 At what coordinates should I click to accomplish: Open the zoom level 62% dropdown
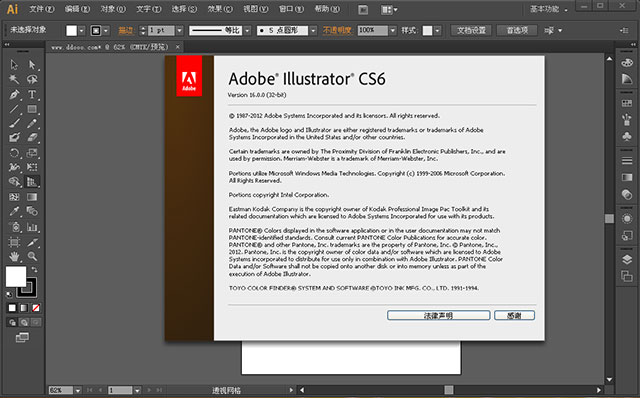tap(78, 390)
